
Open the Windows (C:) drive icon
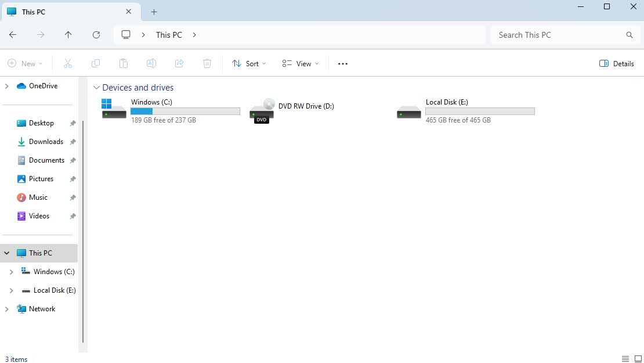click(114, 109)
